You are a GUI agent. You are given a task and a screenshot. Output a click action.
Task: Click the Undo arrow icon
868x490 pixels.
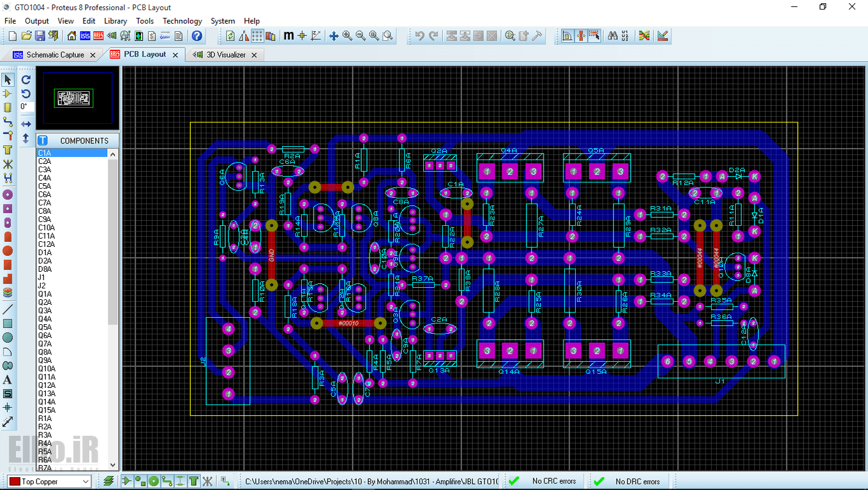419,36
